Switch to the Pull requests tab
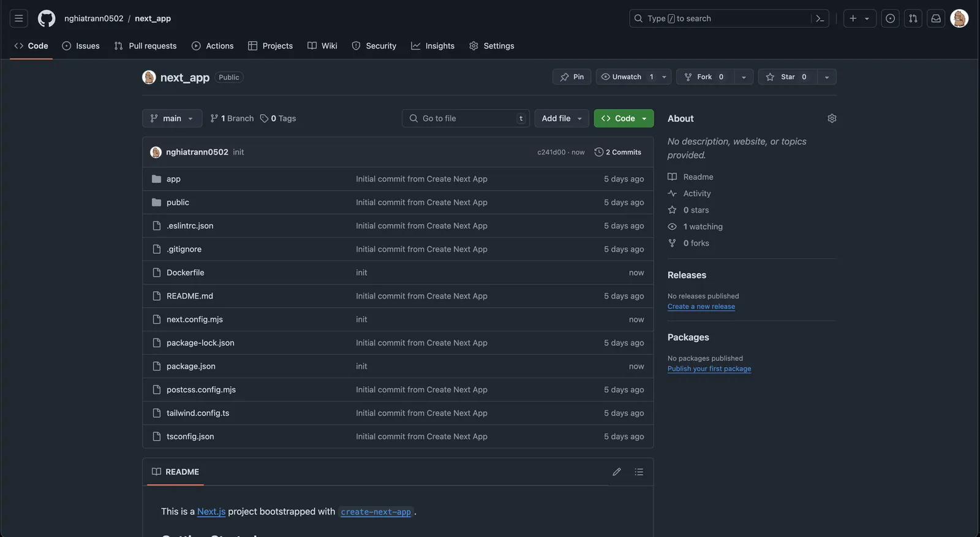 tap(145, 46)
